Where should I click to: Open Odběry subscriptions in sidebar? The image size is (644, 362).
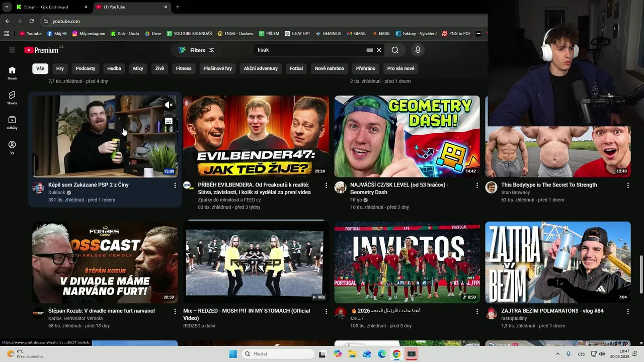(12, 123)
